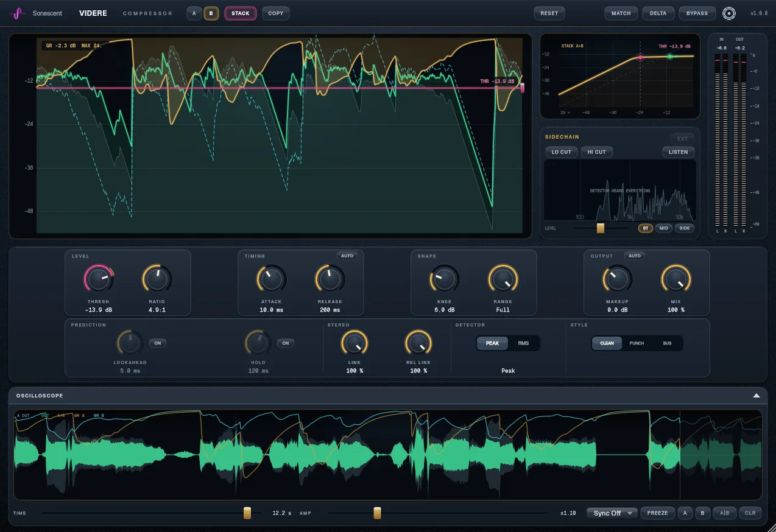Select MID sidechain channel mode

pyautogui.click(x=663, y=228)
